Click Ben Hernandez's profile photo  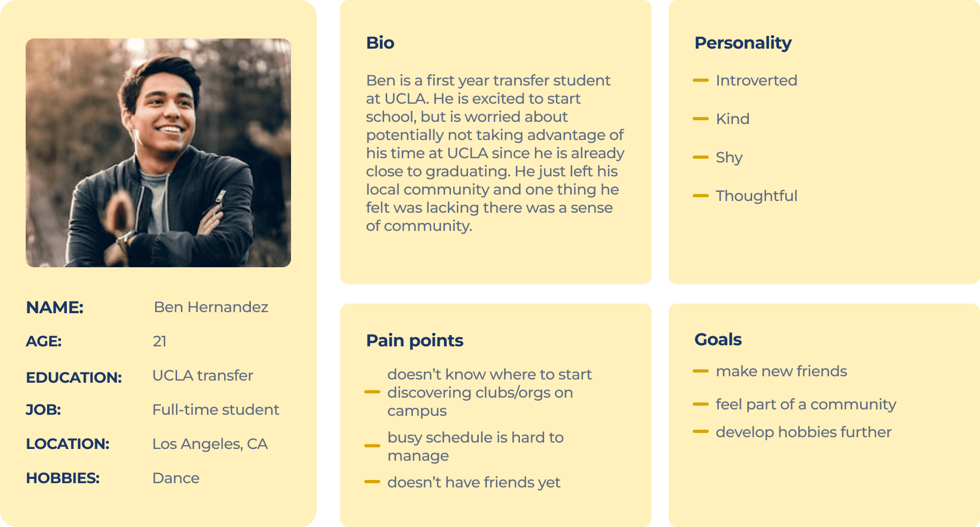click(x=158, y=153)
